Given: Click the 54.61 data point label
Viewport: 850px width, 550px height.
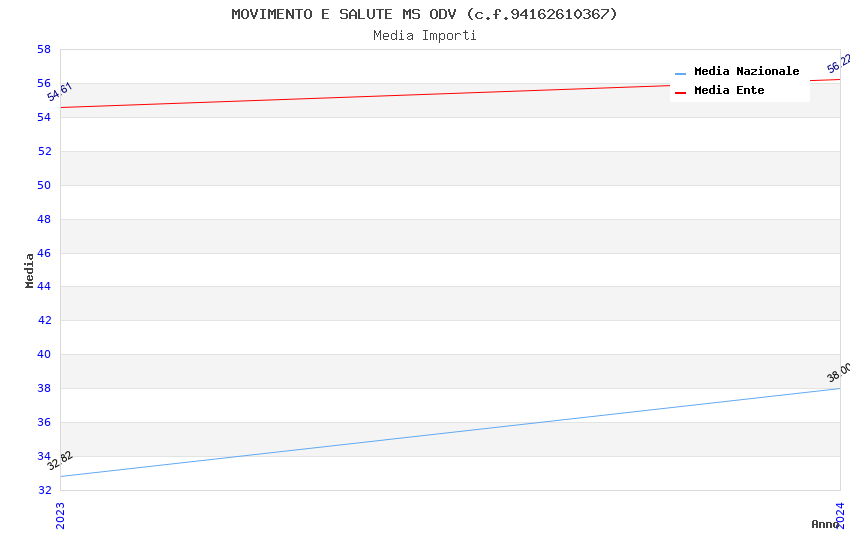Looking at the screenshot, I should pyautogui.click(x=60, y=92).
